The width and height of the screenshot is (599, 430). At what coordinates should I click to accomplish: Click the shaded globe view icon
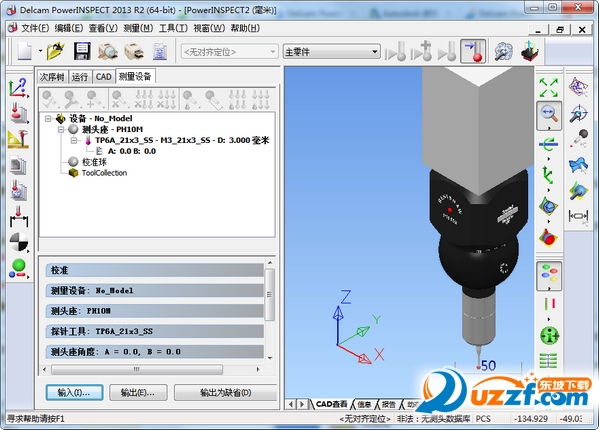click(x=549, y=206)
